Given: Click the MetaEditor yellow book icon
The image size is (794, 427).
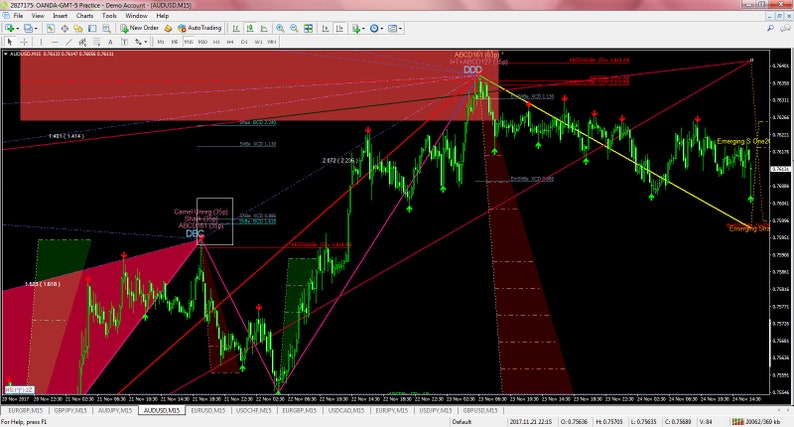Looking at the screenshot, I should 168,28.
